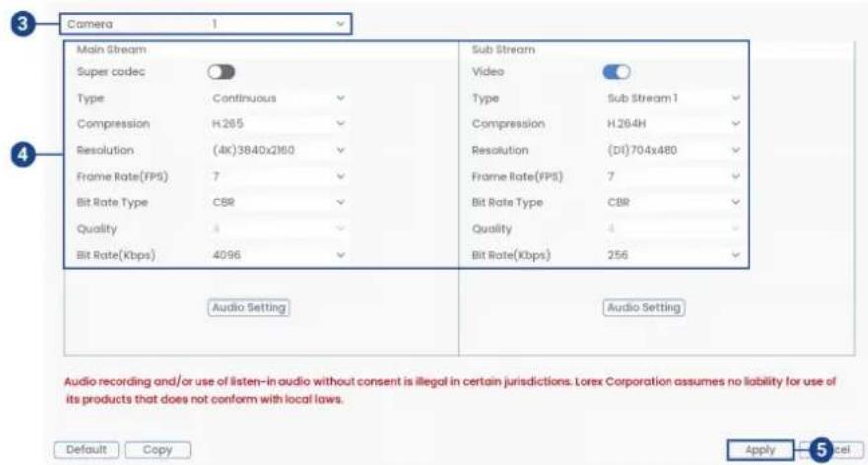Image resolution: width=868 pixels, height=465 pixels.
Task: Open Main Stream Compression dropdown showing H.265
Action: 278,124
